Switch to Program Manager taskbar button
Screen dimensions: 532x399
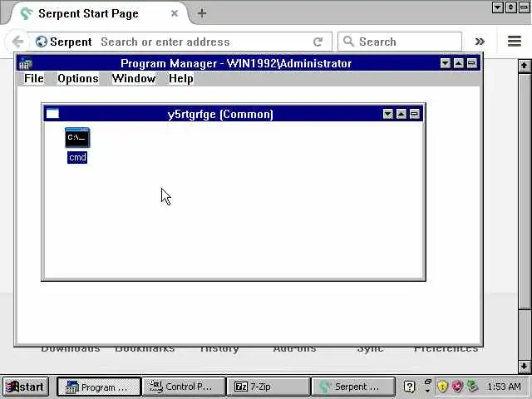tap(98, 387)
